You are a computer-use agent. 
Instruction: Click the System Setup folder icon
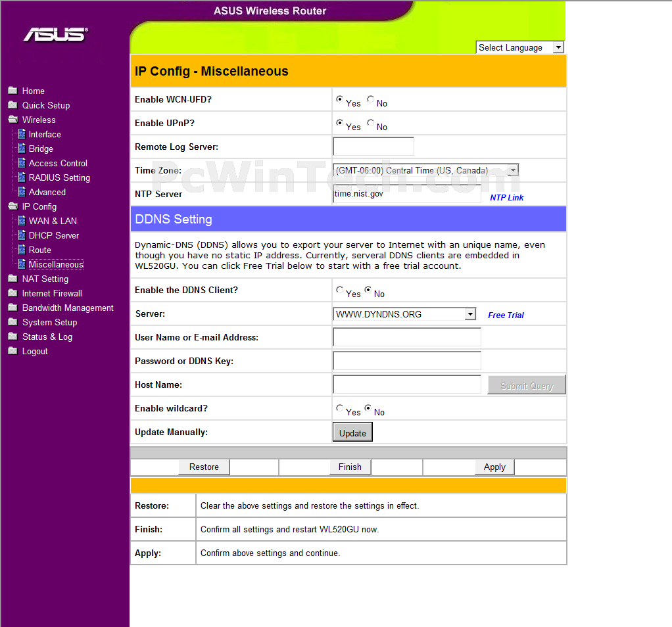pos(13,322)
